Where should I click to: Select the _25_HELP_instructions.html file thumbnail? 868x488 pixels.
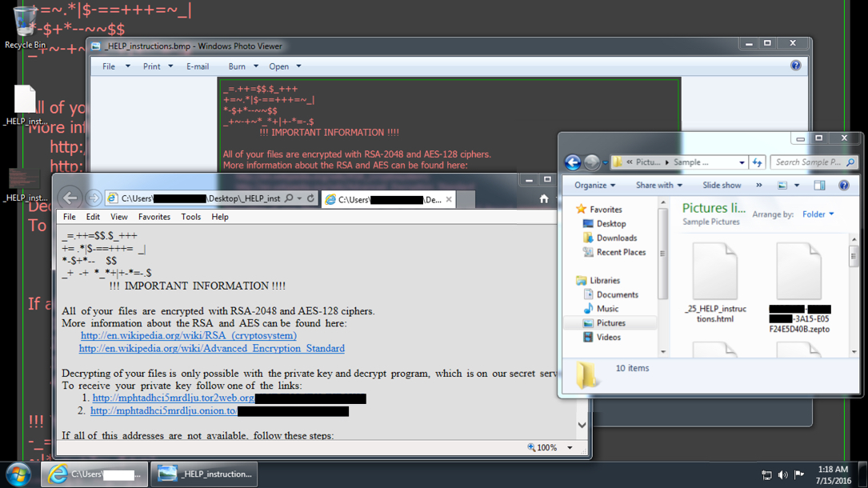[x=715, y=282]
